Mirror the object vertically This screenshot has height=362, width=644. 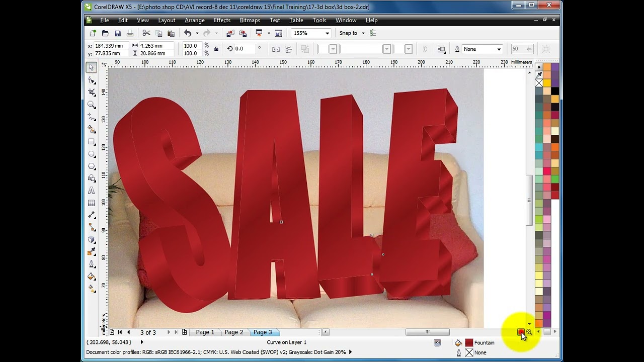[288, 49]
